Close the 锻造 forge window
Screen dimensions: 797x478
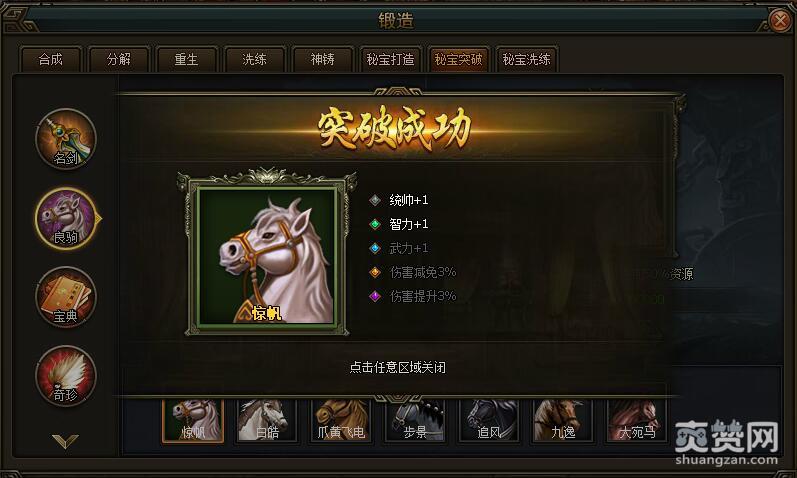(780, 21)
